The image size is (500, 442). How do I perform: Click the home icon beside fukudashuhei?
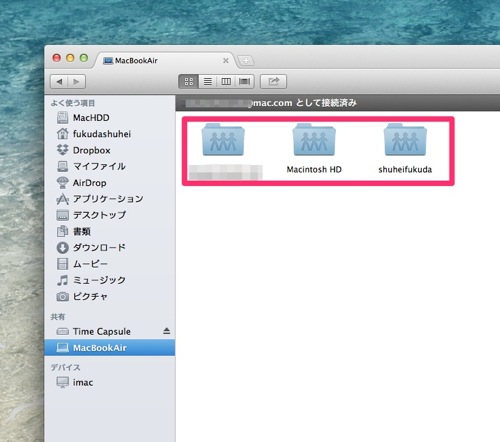(x=62, y=134)
